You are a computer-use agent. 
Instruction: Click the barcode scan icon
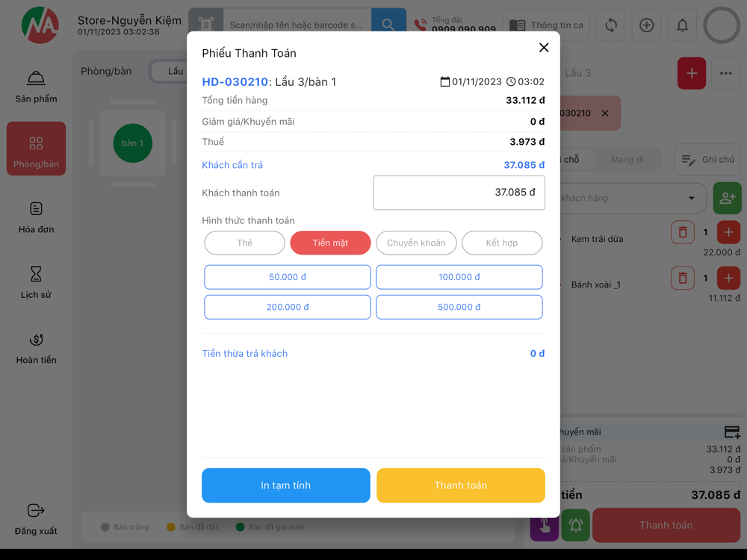(x=206, y=25)
